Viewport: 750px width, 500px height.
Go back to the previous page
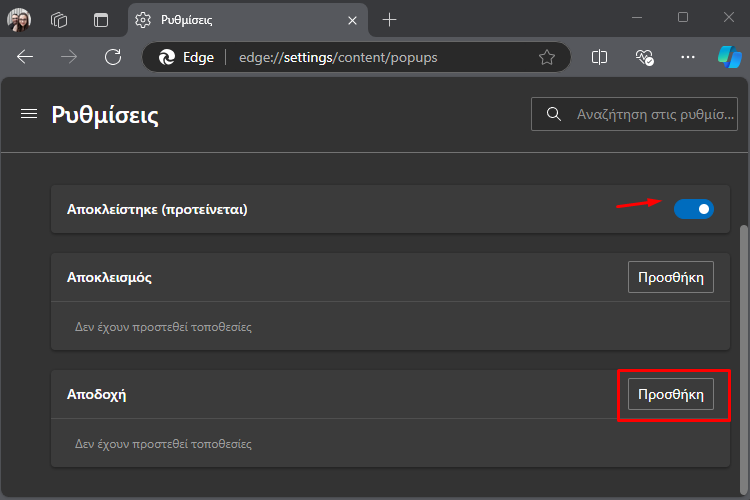(x=25, y=57)
